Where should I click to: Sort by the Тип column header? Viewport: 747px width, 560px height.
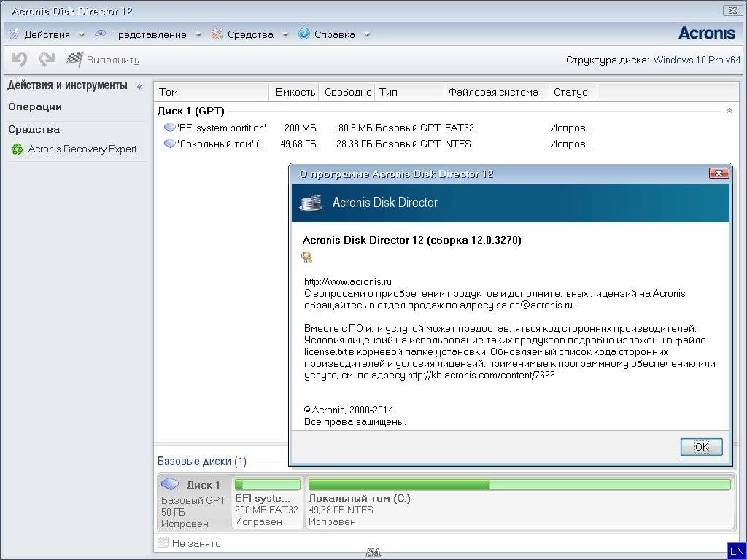(409, 92)
